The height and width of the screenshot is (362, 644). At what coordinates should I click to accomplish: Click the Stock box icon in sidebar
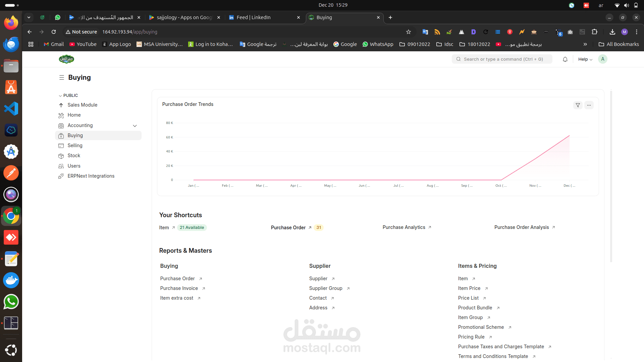(x=61, y=156)
